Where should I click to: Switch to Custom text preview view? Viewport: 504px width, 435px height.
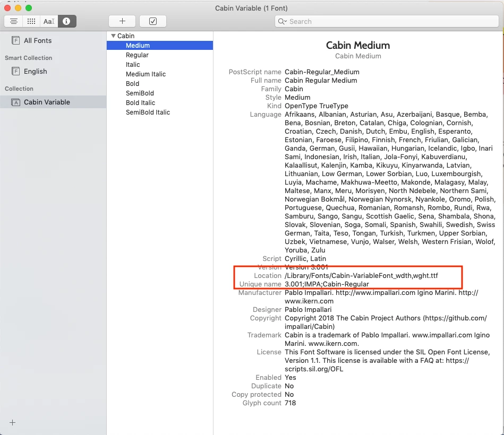click(49, 21)
